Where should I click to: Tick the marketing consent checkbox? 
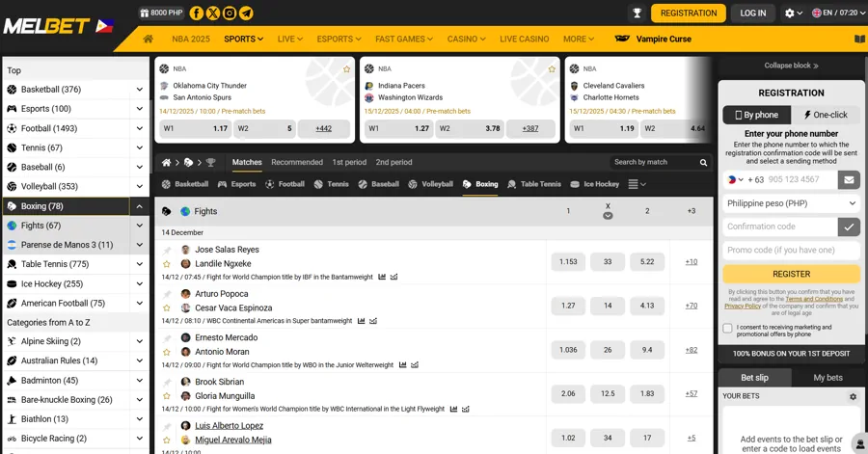point(727,328)
